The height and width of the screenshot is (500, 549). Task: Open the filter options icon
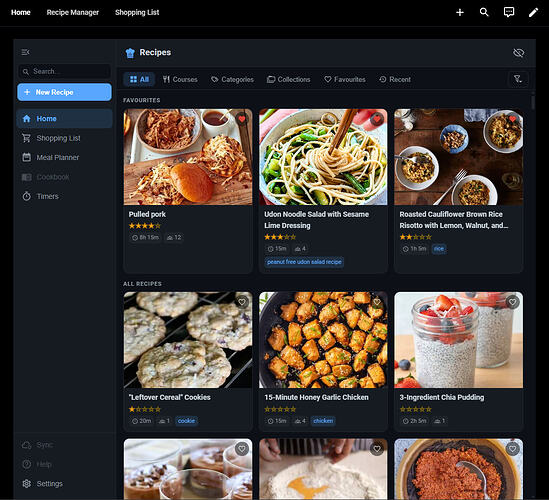pyautogui.click(x=517, y=79)
